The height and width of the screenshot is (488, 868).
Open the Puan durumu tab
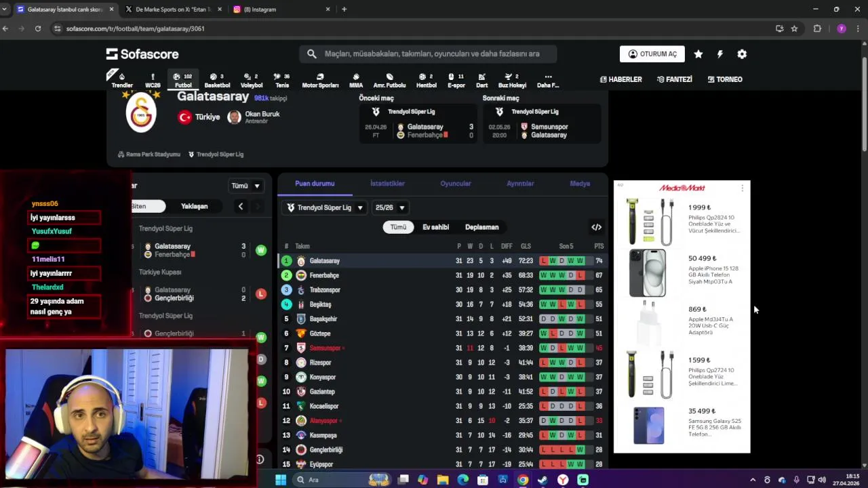coord(315,184)
